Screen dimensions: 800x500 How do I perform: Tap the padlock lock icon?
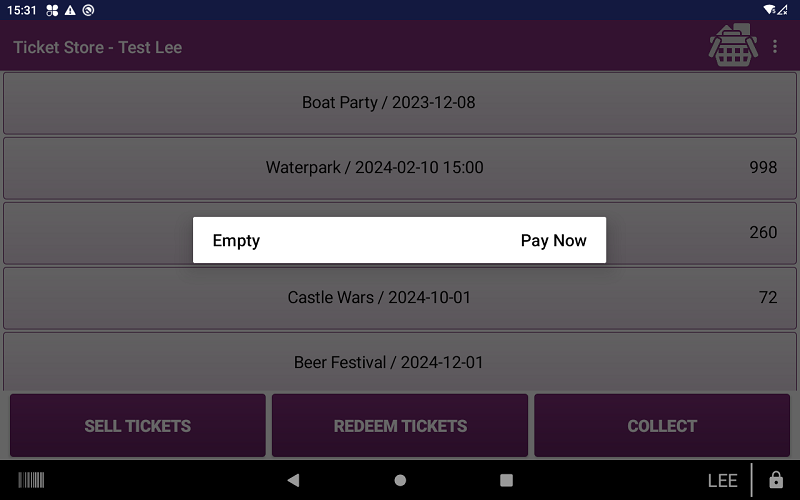[776, 480]
